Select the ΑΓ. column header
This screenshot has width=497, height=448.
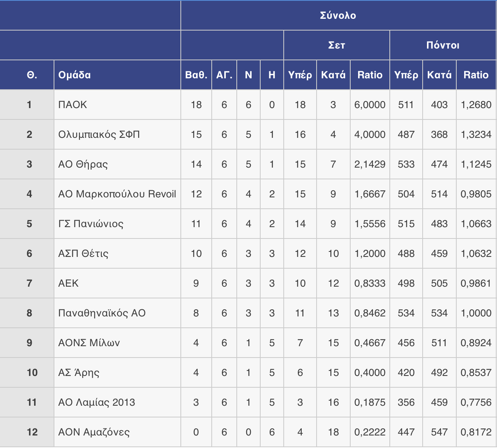click(224, 75)
